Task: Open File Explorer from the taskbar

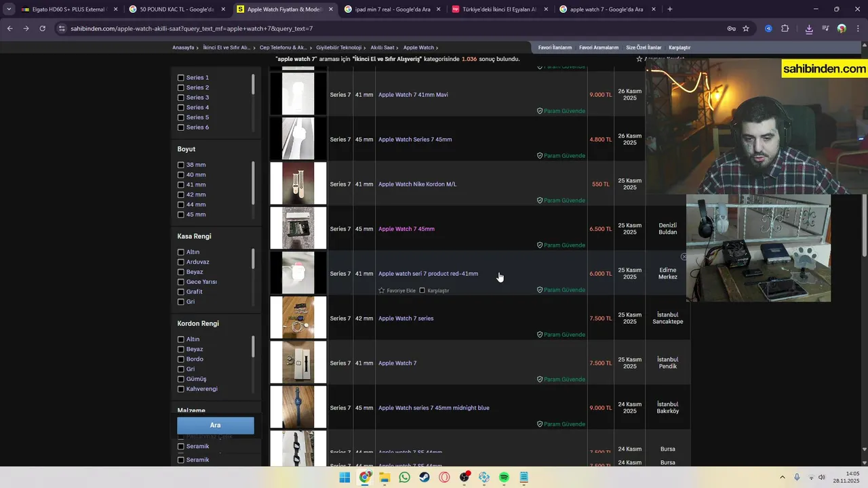Action: pos(384,477)
